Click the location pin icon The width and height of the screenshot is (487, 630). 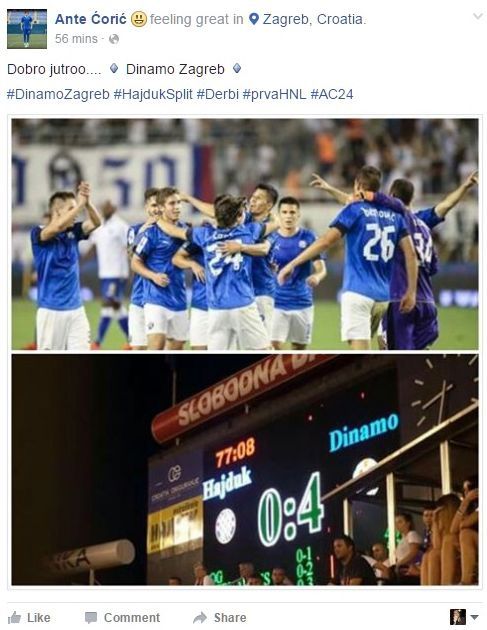pos(254,19)
